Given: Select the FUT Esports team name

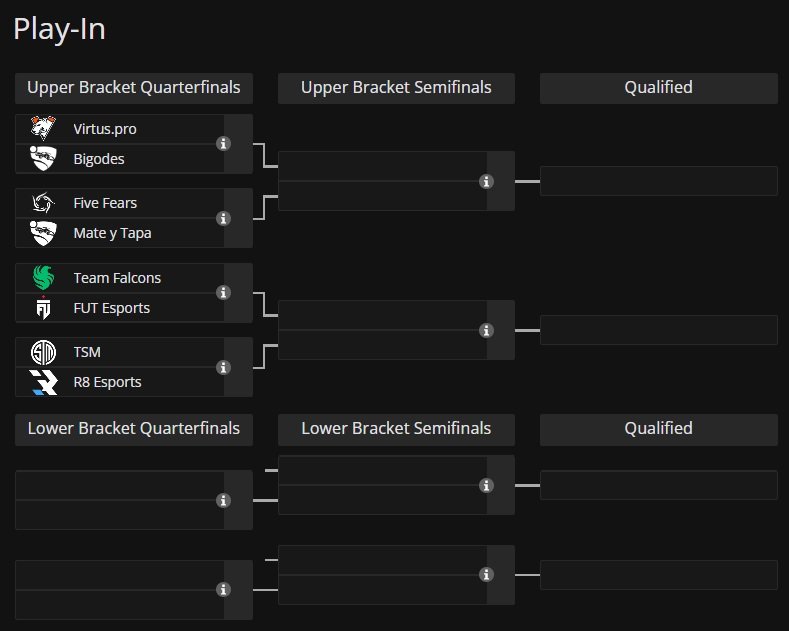Looking at the screenshot, I should point(112,308).
